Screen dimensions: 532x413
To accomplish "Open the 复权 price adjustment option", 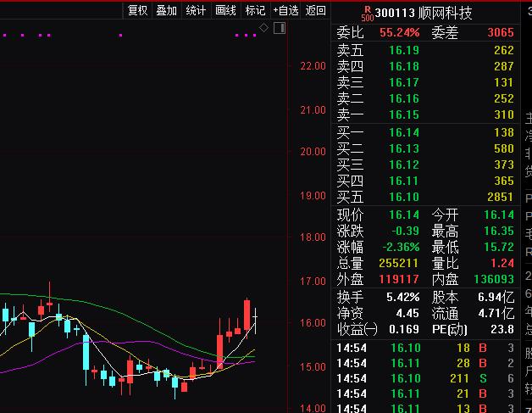I will tap(137, 10).
